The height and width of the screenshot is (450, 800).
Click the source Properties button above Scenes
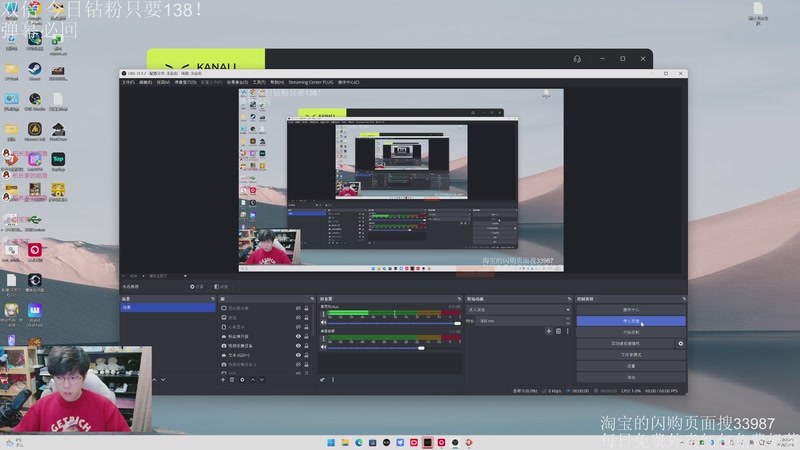click(196, 287)
